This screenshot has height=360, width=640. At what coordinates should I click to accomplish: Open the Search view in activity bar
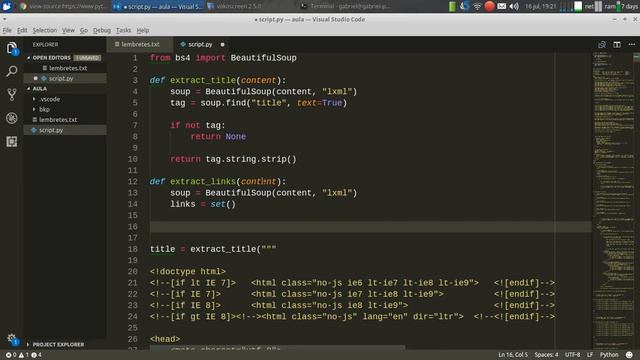[x=12, y=71]
